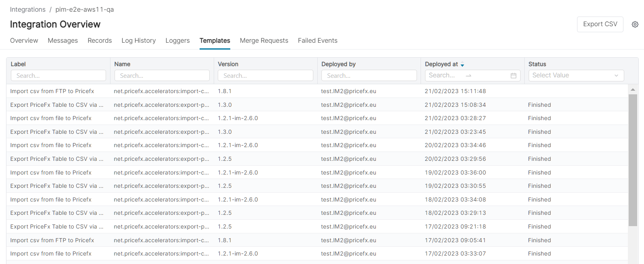Click the pim-e2e-aws11-qa breadcrumb
Viewport: 644px width, 264px height.
click(x=85, y=9)
